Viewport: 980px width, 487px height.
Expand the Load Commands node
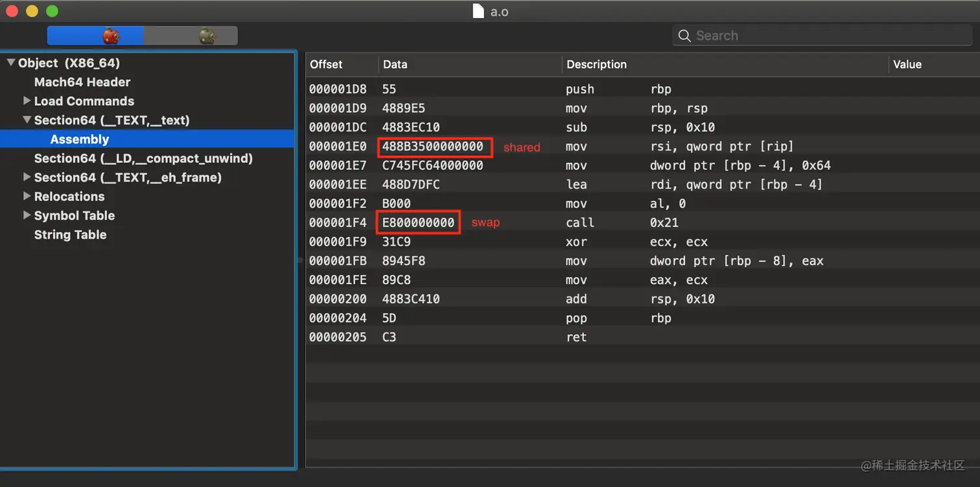click(27, 101)
